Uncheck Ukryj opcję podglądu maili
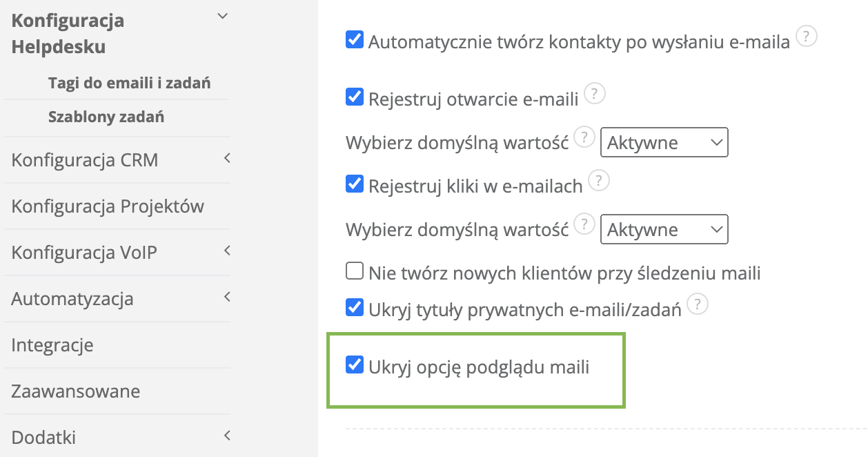 point(355,365)
